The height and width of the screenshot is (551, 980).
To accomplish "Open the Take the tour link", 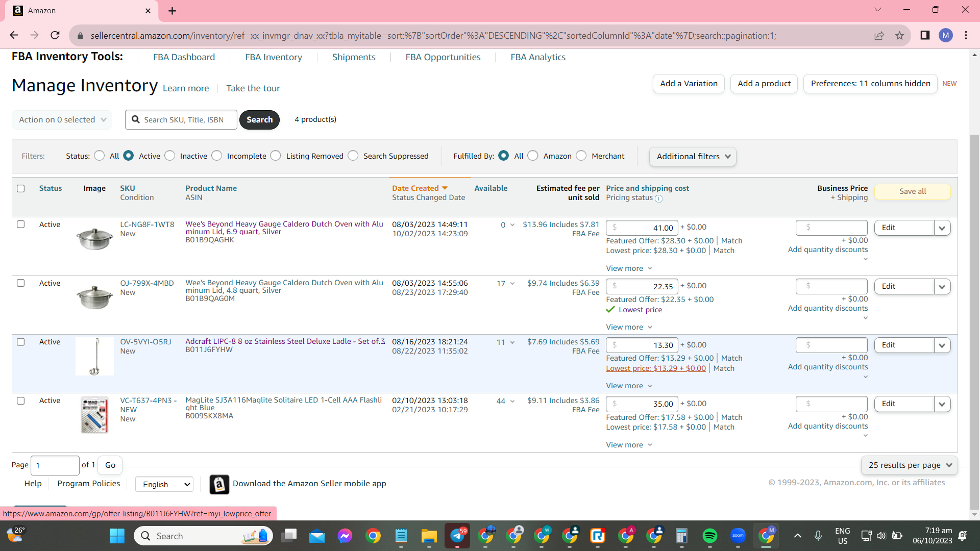I will [253, 88].
